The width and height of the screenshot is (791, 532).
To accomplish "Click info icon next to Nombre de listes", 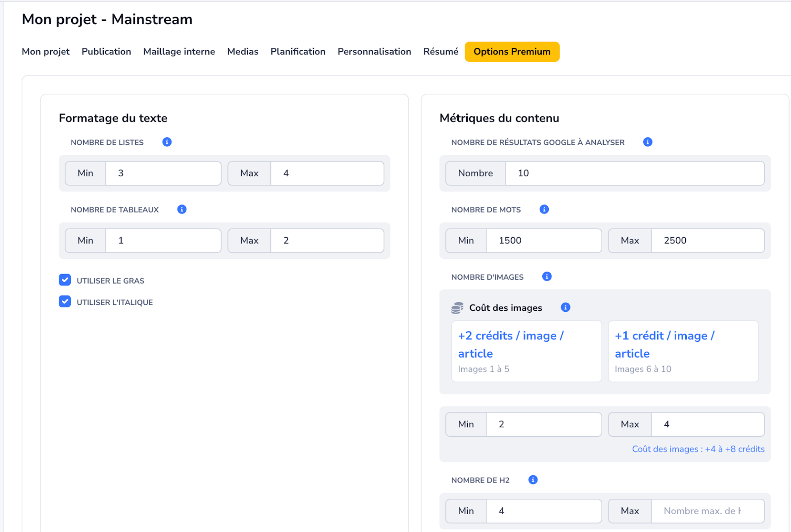I will (x=167, y=142).
